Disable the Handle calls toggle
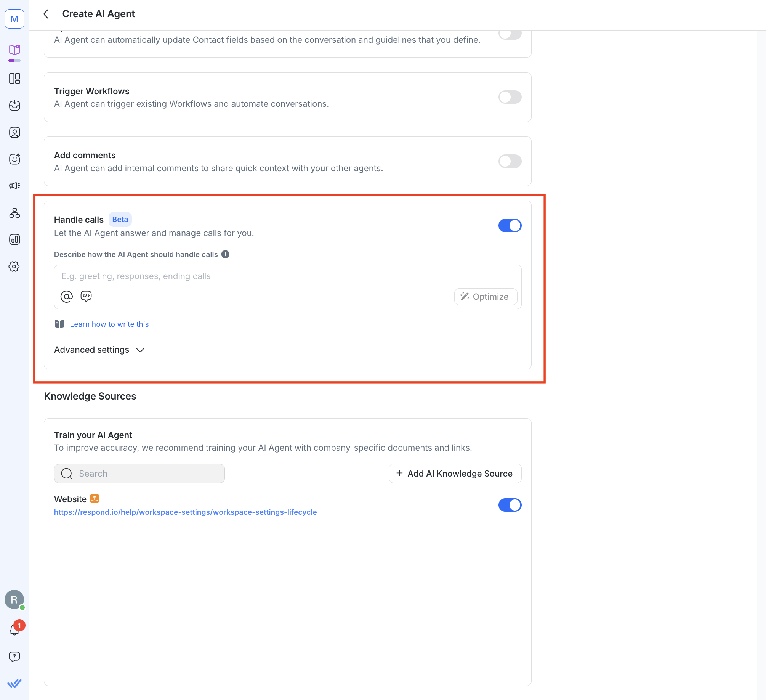Image resolution: width=766 pixels, height=700 pixels. coord(510,225)
